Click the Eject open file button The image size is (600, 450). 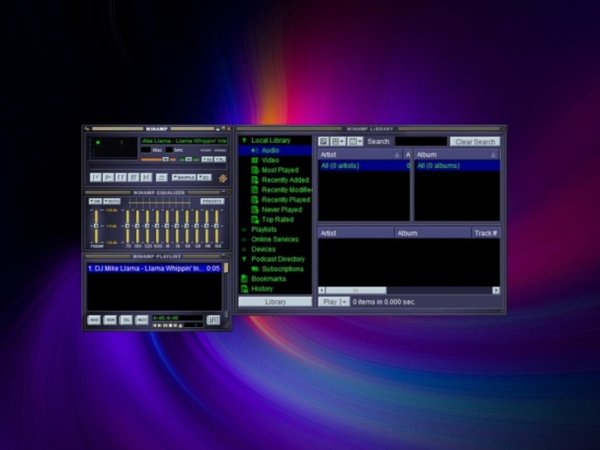[x=162, y=178]
